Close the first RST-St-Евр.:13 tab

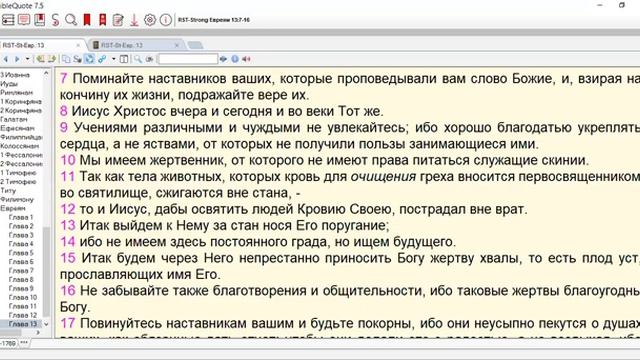point(78,45)
